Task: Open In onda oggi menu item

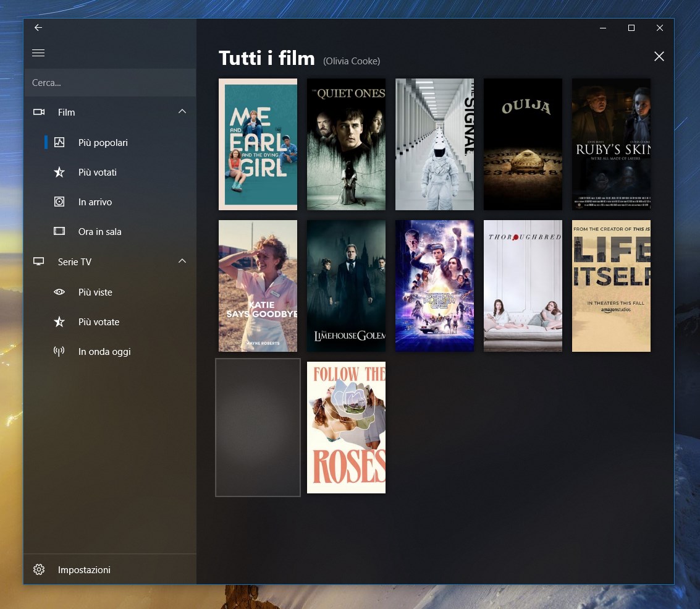Action: 110,352
